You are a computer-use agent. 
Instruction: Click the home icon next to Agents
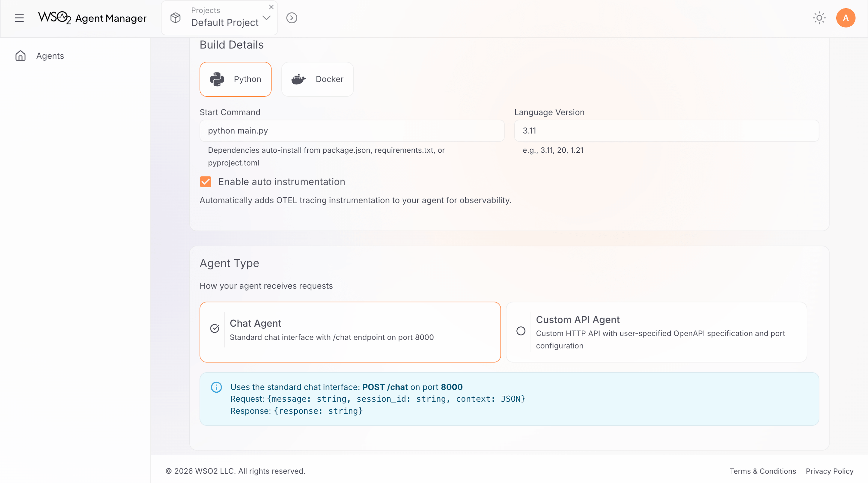(x=20, y=55)
